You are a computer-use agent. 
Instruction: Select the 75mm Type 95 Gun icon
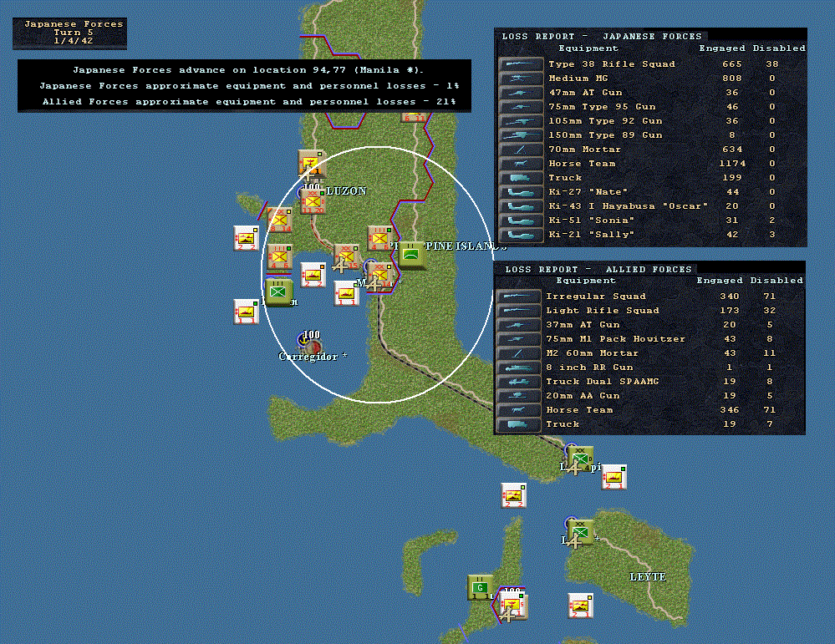tap(521, 107)
